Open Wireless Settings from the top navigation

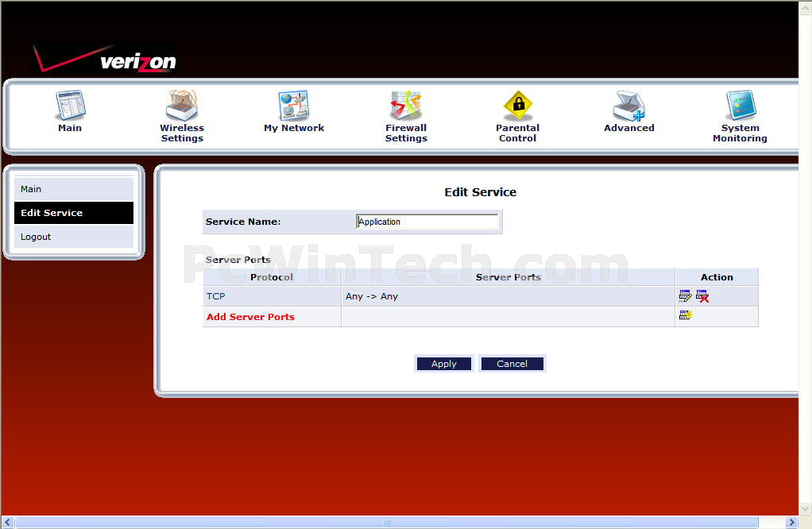tap(182, 106)
